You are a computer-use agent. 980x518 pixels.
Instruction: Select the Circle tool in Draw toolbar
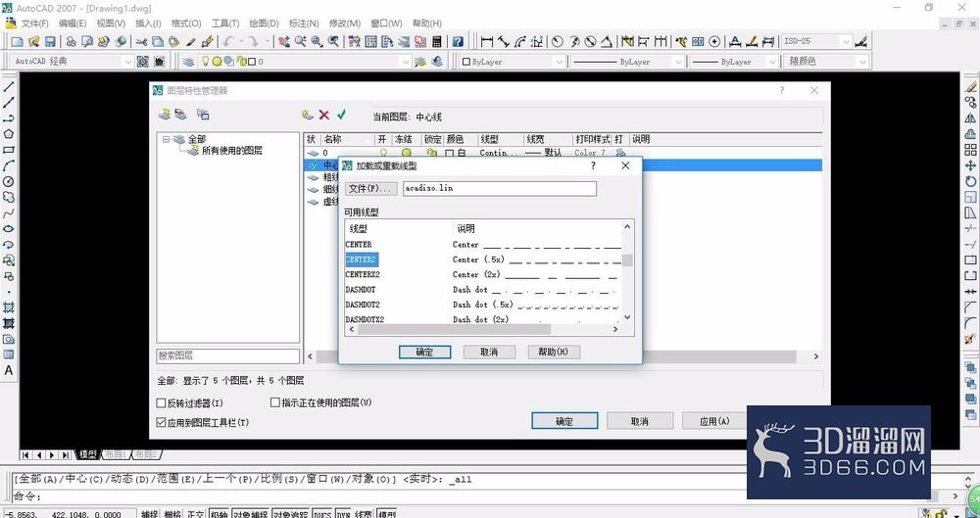9,181
